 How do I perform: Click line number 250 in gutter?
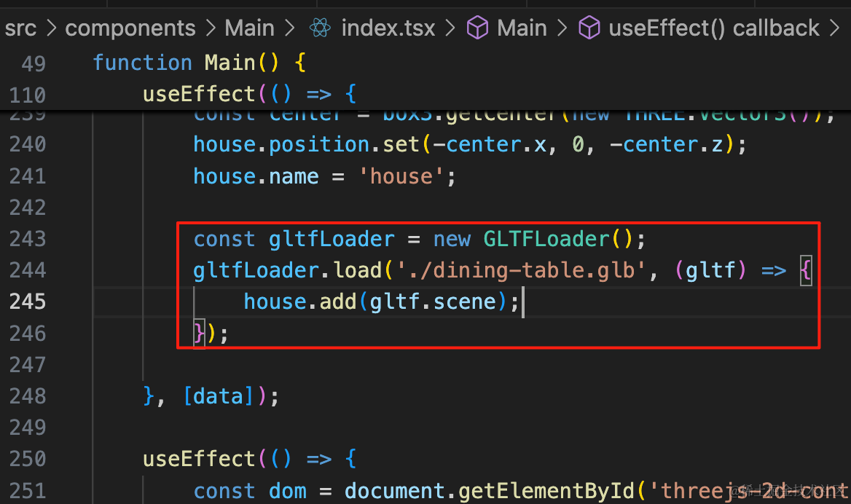click(x=28, y=460)
